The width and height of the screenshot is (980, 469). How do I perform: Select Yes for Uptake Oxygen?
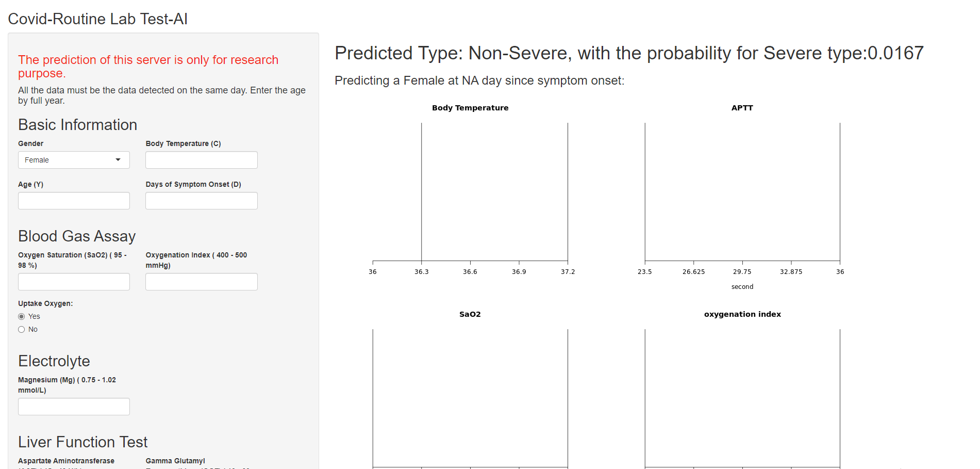coord(22,316)
